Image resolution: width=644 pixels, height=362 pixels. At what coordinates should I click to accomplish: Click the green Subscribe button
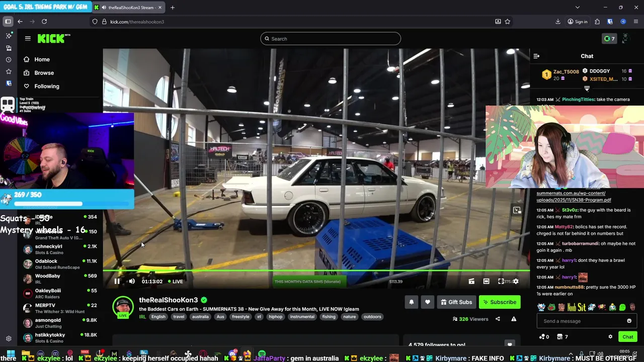500,302
